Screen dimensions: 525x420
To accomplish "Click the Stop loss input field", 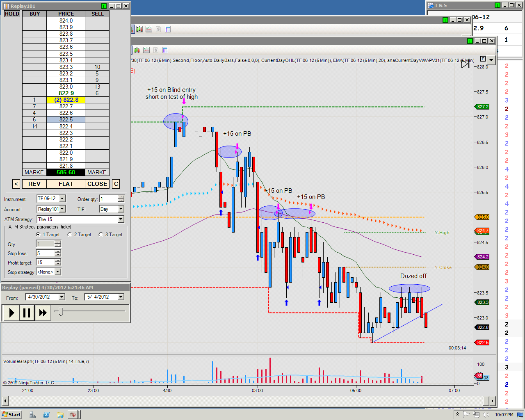I will click(46, 253).
